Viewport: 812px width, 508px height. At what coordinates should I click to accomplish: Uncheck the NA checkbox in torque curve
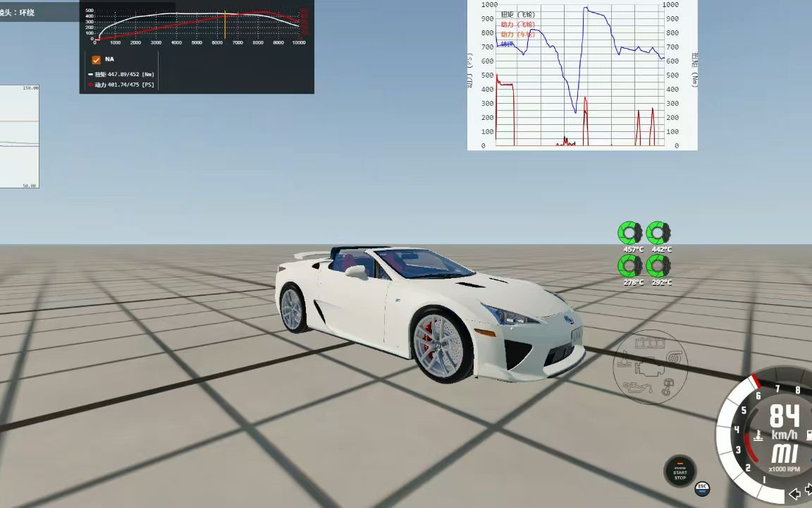[x=96, y=59]
